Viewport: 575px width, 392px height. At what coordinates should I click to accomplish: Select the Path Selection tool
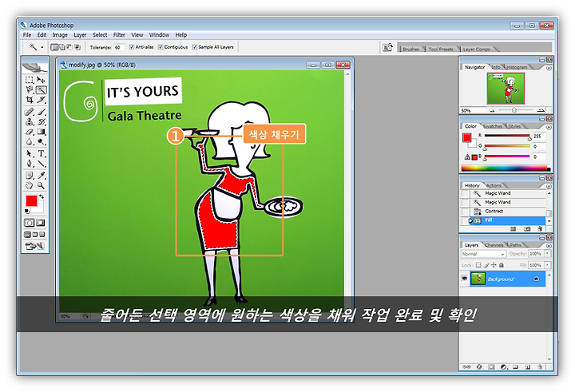point(30,153)
